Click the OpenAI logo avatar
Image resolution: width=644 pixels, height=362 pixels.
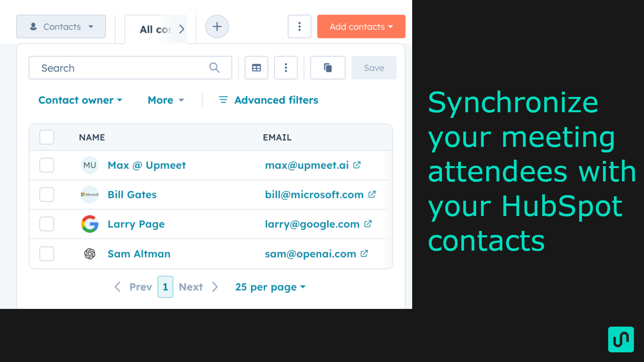tap(90, 254)
